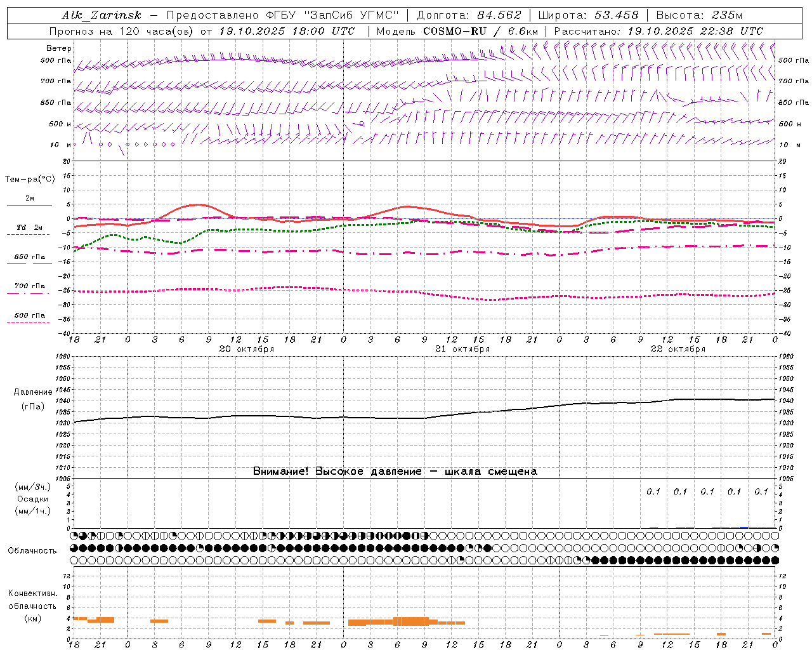This screenshot has width=812, height=650.
Task: Select the Давление pressure panel label
Action: coord(33,392)
